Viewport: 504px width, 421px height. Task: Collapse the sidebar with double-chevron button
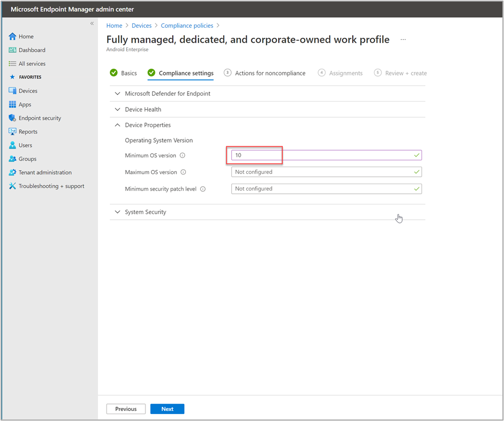pos(92,23)
